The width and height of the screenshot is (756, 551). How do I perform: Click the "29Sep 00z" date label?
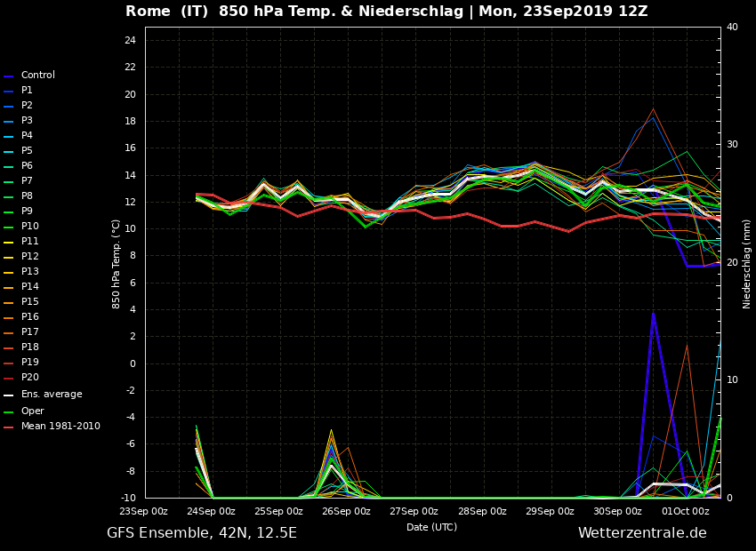(x=550, y=512)
